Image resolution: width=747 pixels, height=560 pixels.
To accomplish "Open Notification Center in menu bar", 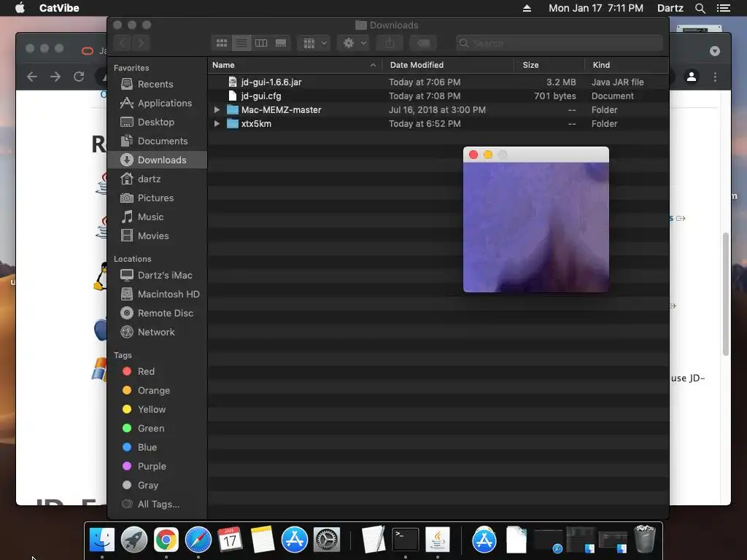I will coord(724,8).
